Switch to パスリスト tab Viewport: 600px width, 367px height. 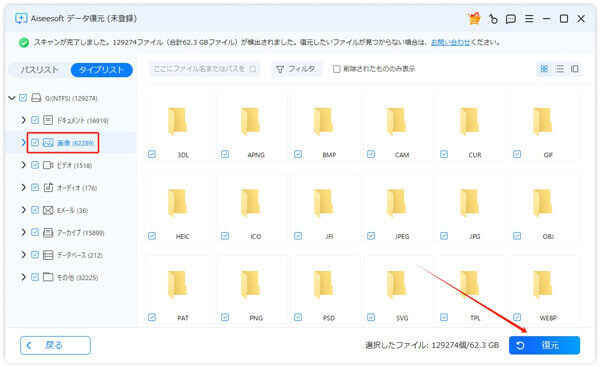(x=39, y=70)
